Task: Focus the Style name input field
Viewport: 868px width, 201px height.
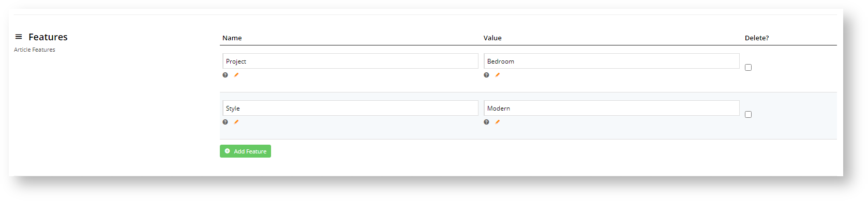Action: click(350, 108)
